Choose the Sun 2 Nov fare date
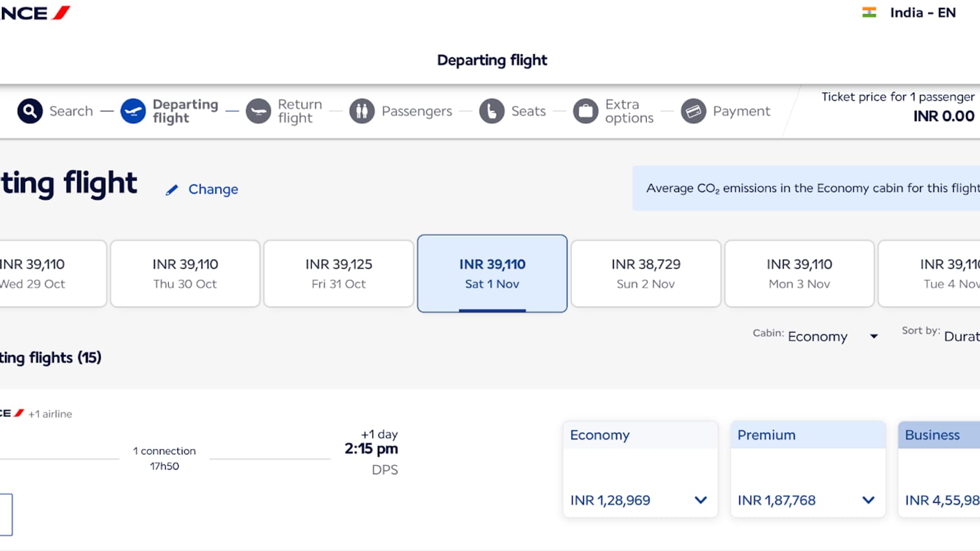The width and height of the screenshot is (980, 551). tap(646, 274)
